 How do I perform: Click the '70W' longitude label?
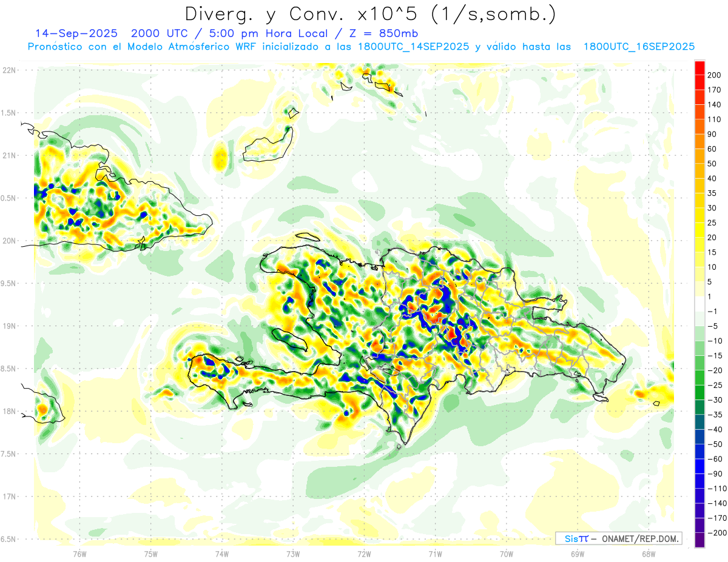coord(506,554)
